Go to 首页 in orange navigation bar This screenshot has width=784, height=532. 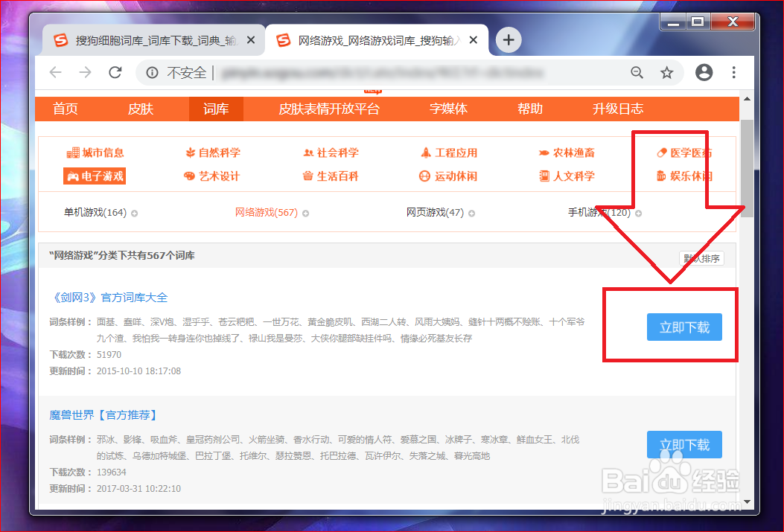[66, 109]
